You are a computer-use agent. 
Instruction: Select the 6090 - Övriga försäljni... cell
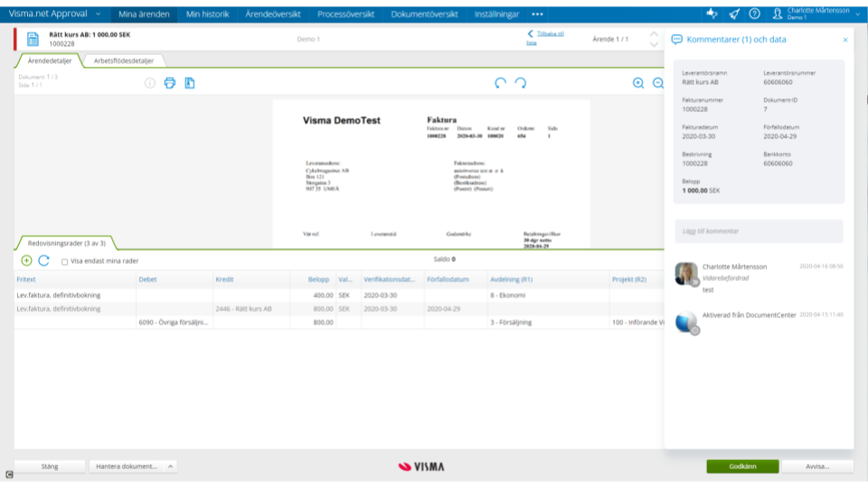(x=174, y=323)
